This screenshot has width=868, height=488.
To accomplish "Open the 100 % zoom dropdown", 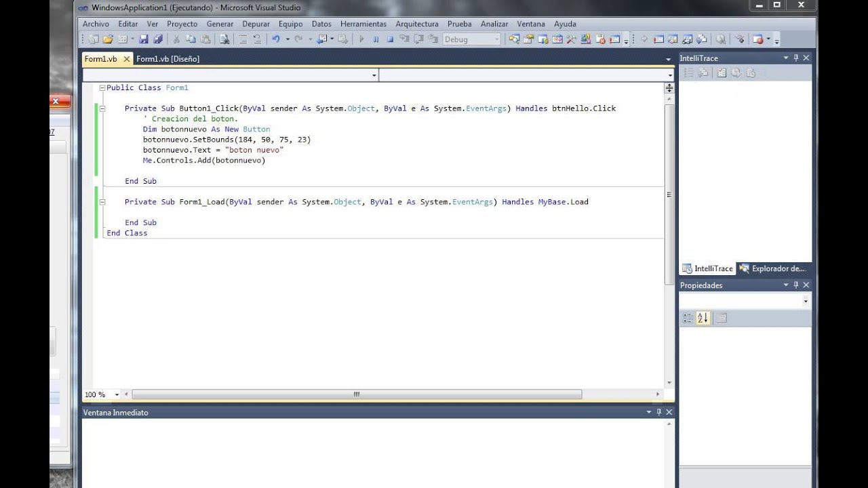I will [117, 394].
